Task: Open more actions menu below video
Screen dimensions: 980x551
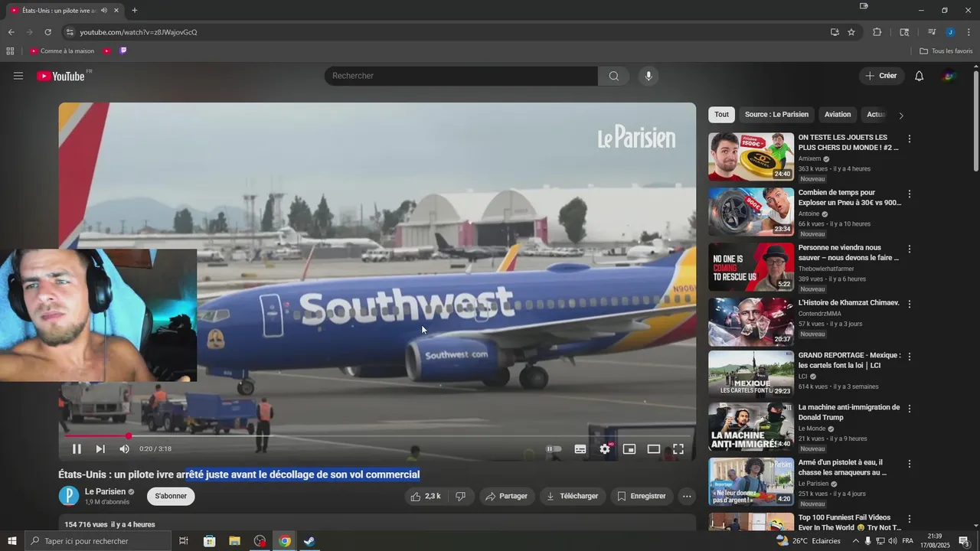Action: [x=687, y=496]
